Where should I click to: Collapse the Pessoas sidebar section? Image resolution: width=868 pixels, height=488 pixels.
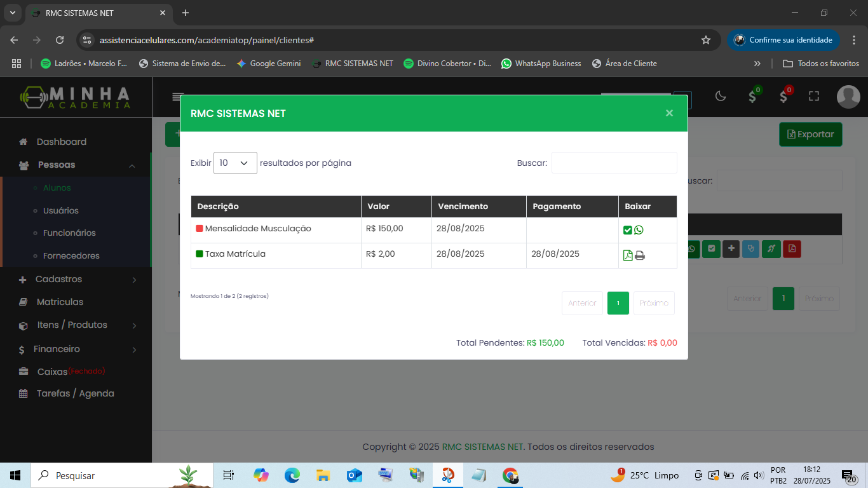coord(132,166)
